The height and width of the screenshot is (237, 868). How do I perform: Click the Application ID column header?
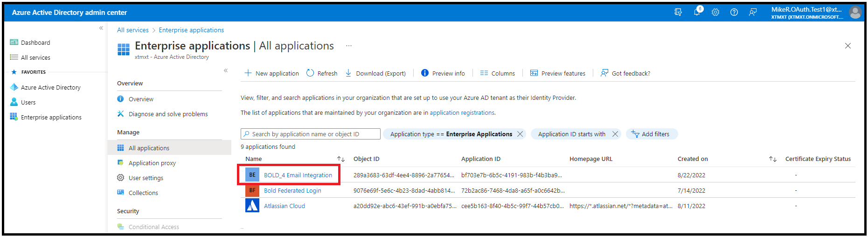481,159
